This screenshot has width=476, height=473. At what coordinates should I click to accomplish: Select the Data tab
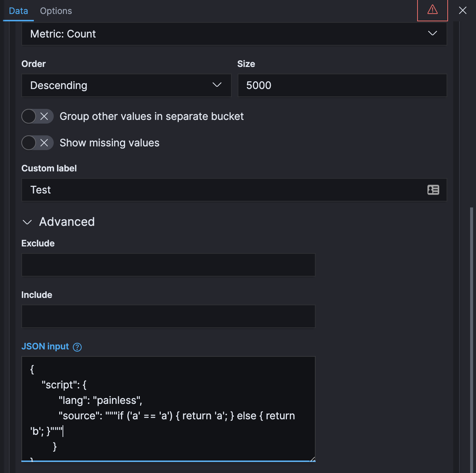[18, 11]
